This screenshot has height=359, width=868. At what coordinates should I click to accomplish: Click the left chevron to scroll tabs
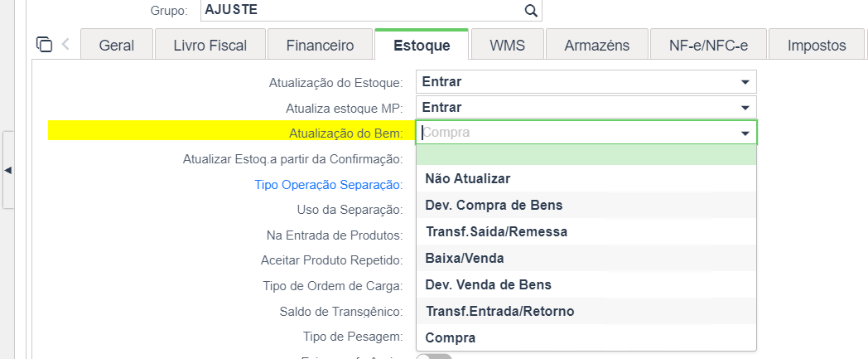(x=65, y=44)
